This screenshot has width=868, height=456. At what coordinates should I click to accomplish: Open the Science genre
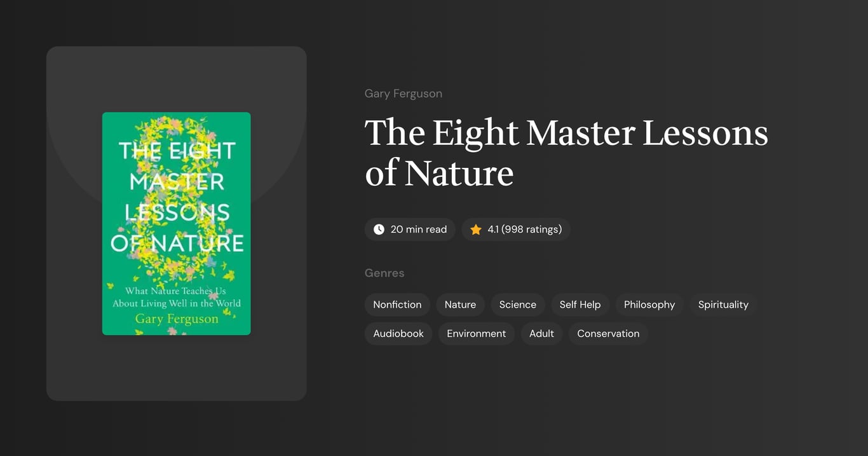(x=517, y=305)
